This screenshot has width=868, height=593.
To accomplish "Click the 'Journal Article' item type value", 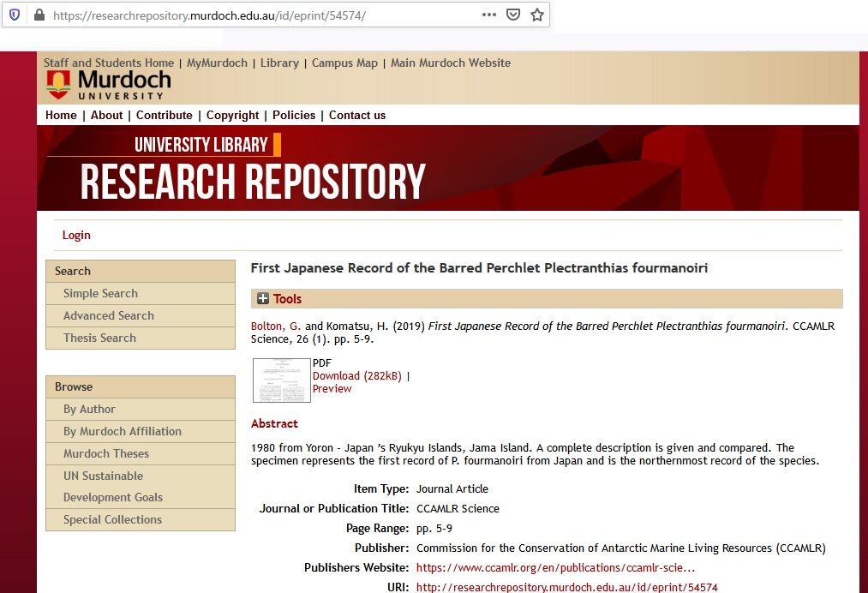I will click(x=452, y=489).
